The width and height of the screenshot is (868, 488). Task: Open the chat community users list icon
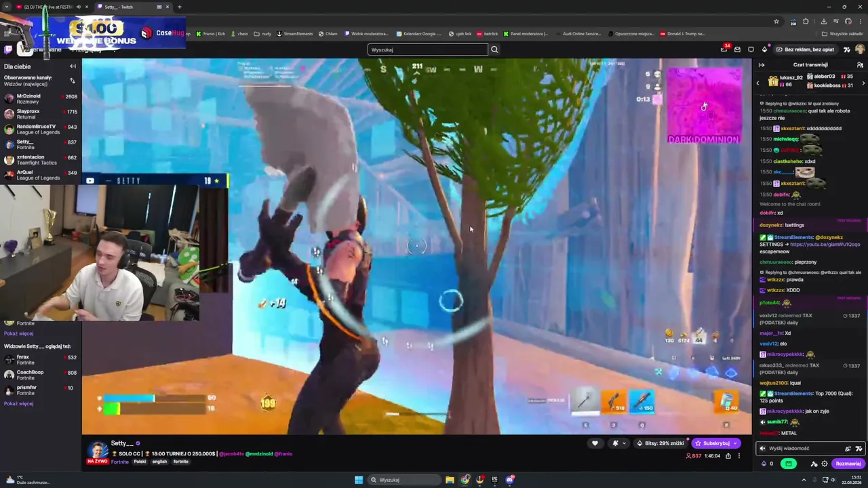860,65
